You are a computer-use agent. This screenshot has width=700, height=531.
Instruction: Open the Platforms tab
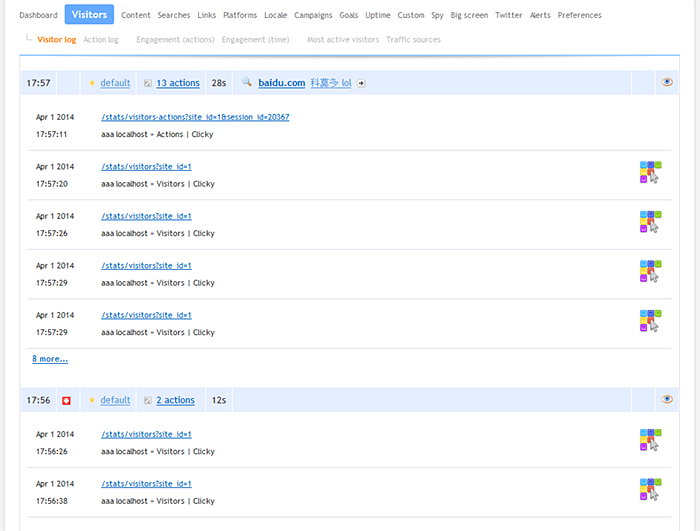[240, 15]
